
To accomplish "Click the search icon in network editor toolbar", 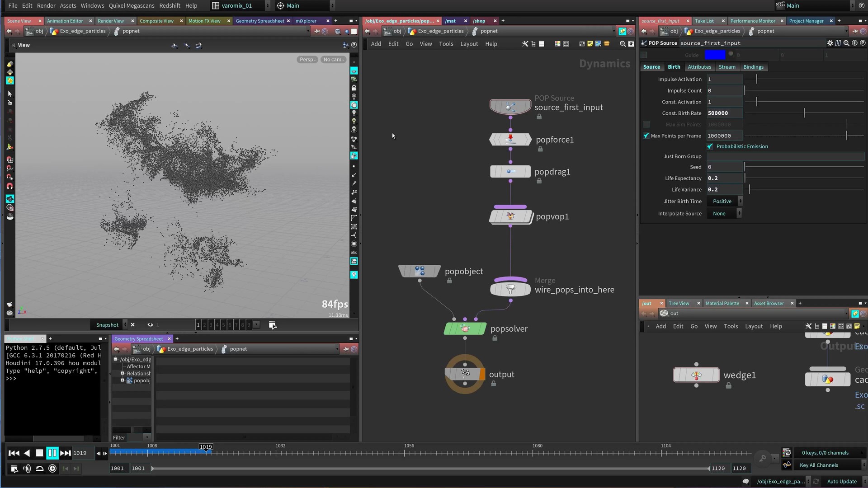I will pyautogui.click(x=623, y=44).
